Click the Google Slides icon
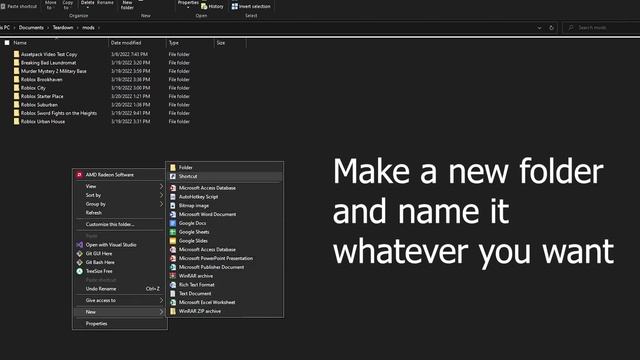The height and width of the screenshot is (360, 640). point(173,241)
